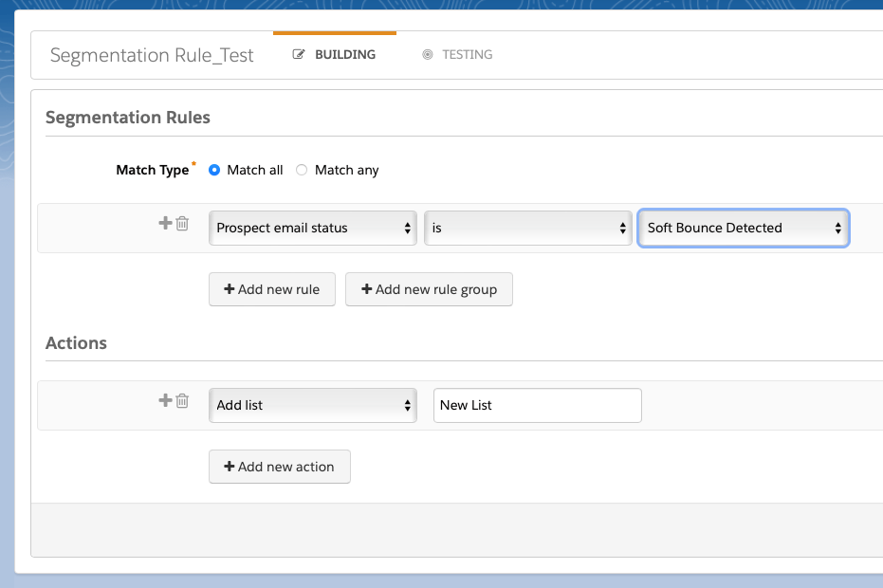
Task: Open the Prospect email status dropdown
Action: click(312, 228)
